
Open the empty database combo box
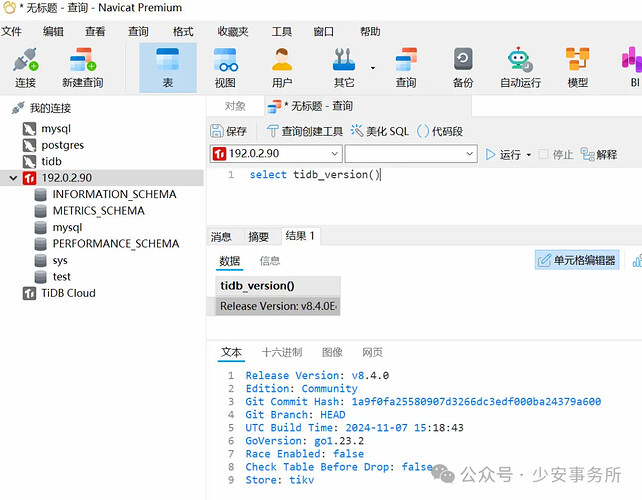411,154
